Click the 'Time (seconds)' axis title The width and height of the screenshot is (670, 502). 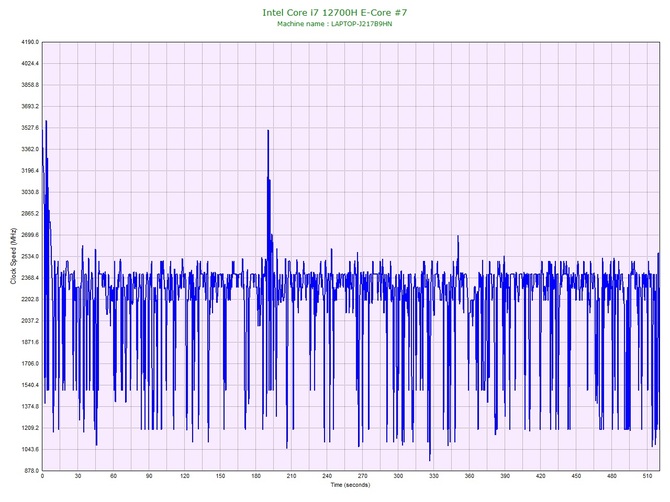coord(350,485)
